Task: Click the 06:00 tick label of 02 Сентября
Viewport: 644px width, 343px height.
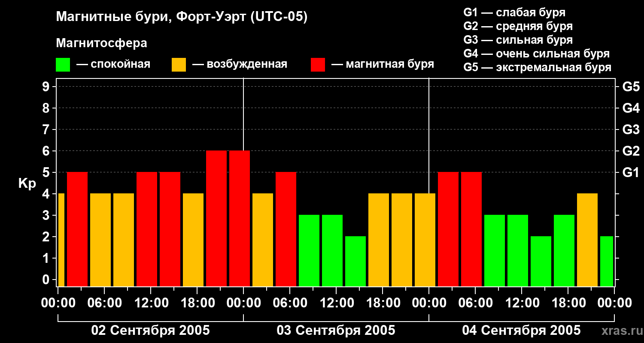Action: tap(104, 303)
